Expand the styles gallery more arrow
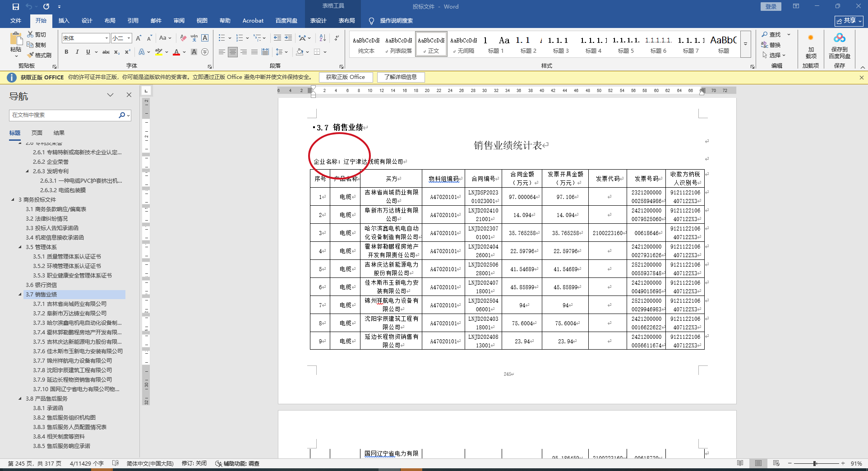 (745, 44)
